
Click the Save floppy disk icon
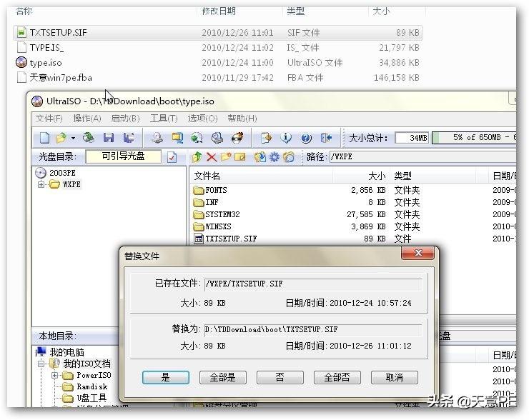click(108, 138)
